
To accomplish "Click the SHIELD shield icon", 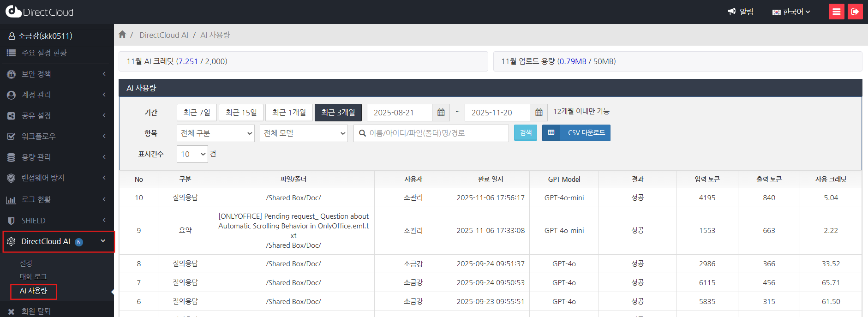I will (x=11, y=221).
